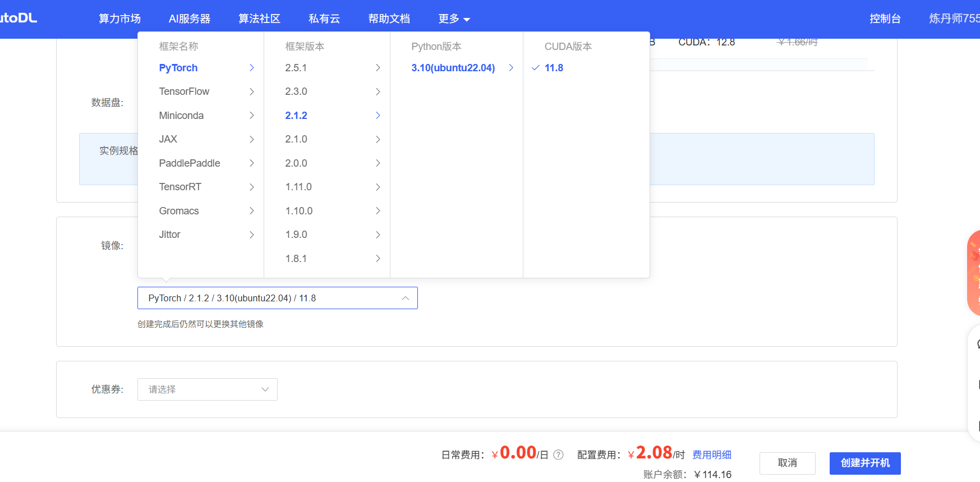The height and width of the screenshot is (482, 980).
Task: Expand the 更多 navigation menu
Action: (454, 19)
